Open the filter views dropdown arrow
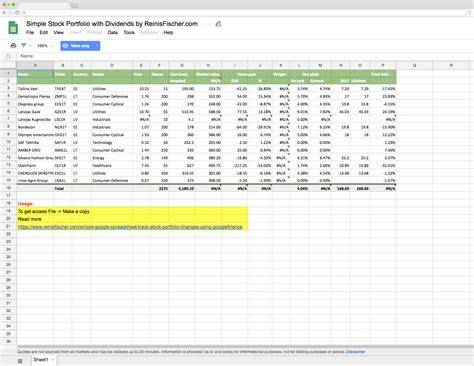Viewport: 474px width, 366px height. [30, 46]
